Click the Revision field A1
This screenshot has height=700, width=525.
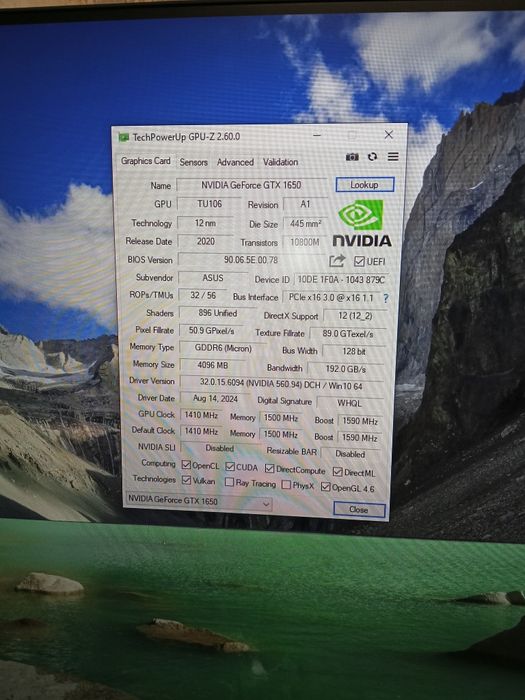click(x=305, y=204)
